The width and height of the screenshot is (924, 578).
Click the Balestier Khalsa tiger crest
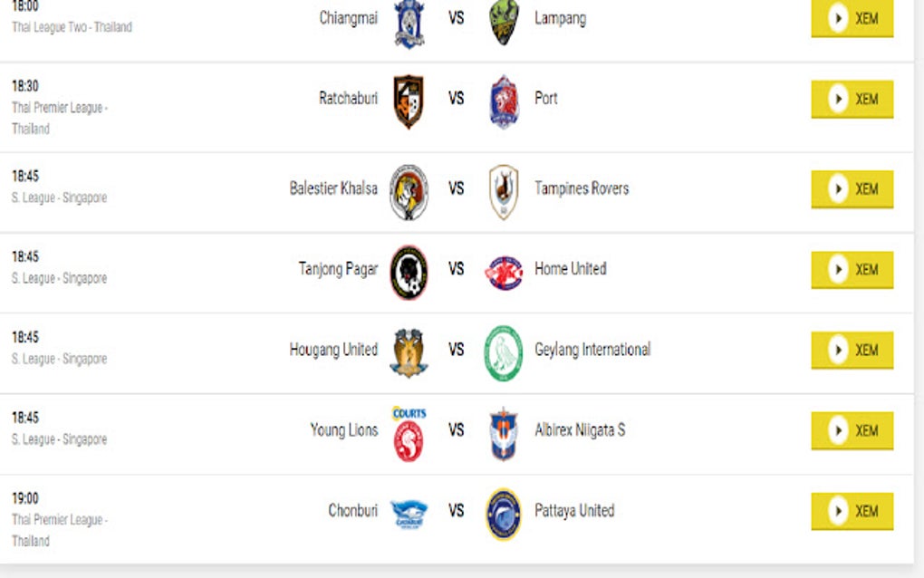click(x=409, y=192)
